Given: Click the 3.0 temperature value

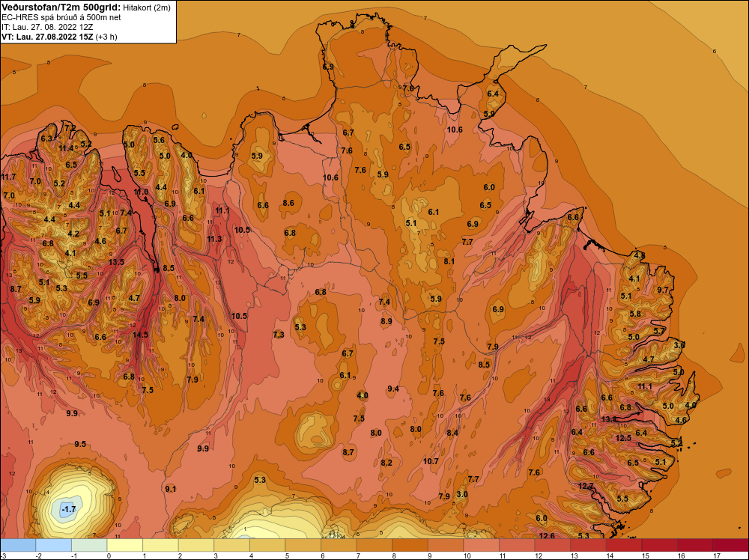Looking at the screenshot, I should 462,494.
